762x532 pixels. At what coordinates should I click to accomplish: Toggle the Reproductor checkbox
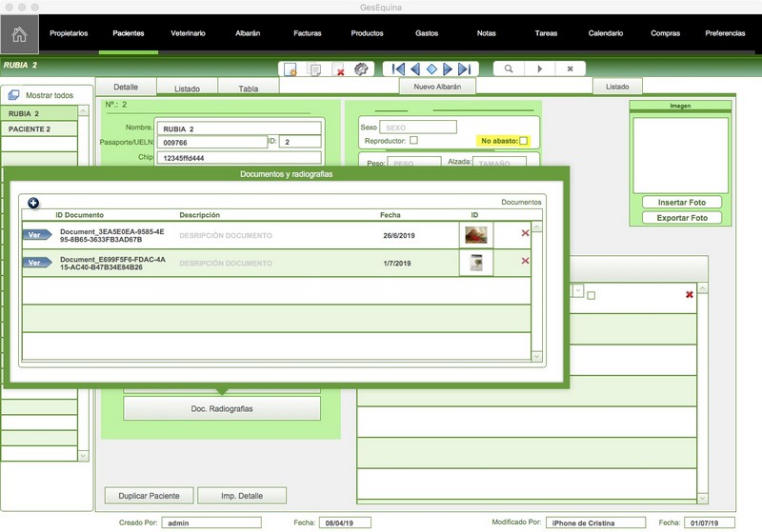pyautogui.click(x=413, y=141)
